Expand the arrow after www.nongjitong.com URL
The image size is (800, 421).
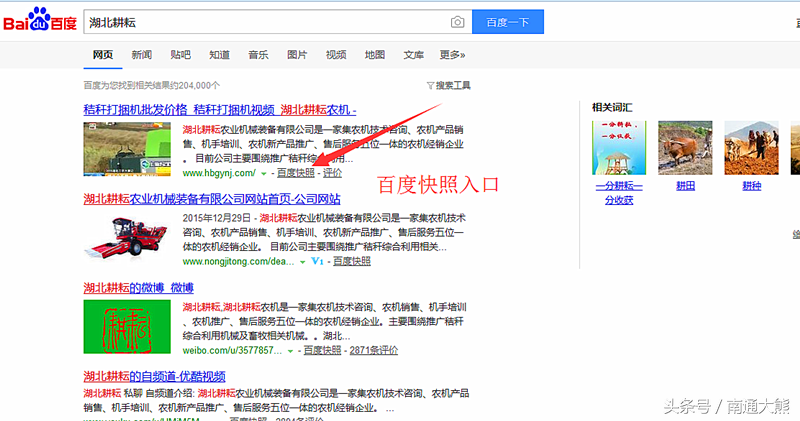pyautogui.click(x=302, y=262)
